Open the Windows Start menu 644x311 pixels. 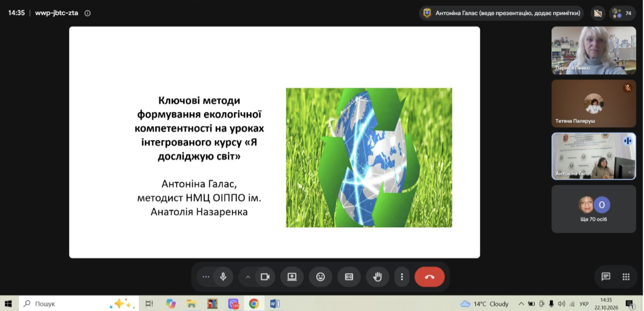coord(8,304)
